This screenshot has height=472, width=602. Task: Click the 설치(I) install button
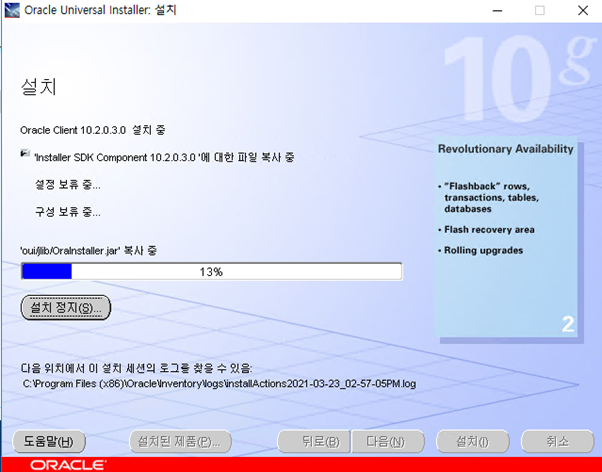click(x=473, y=441)
